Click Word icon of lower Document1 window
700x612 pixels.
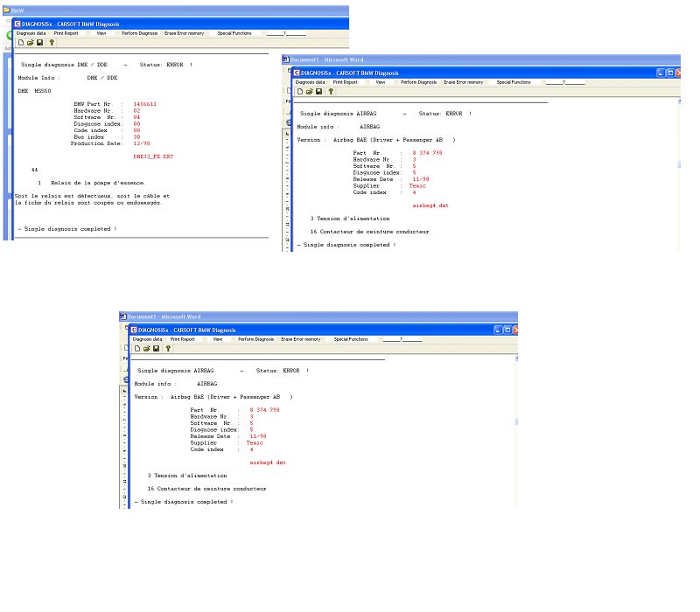123,316
